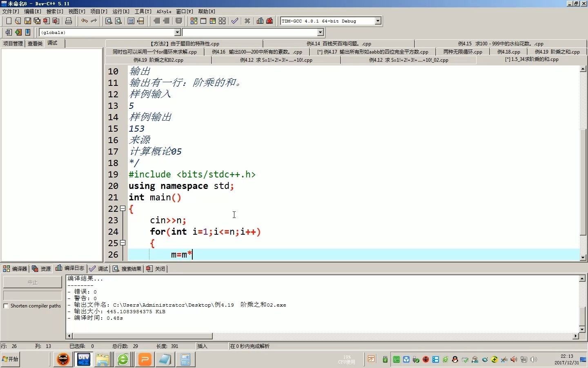Open the 资源 bottom panel tab

(41, 269)
